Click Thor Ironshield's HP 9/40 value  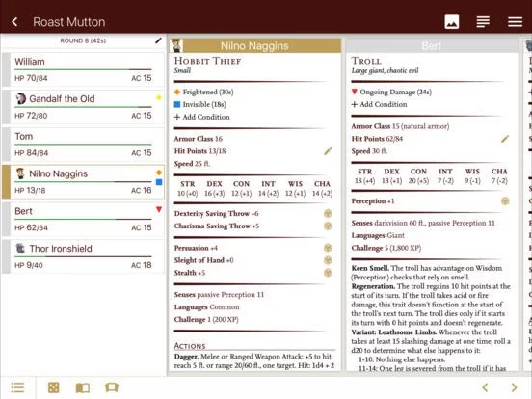[x=29, y=265]
